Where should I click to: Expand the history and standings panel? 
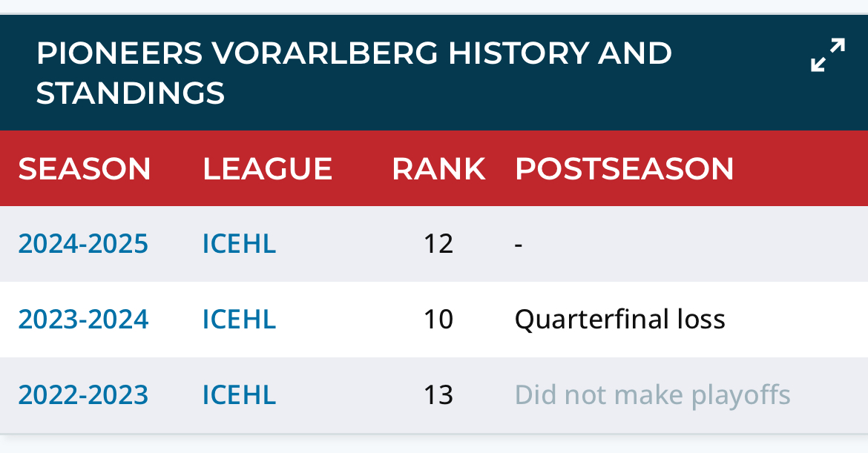click(x=827, y=56)
